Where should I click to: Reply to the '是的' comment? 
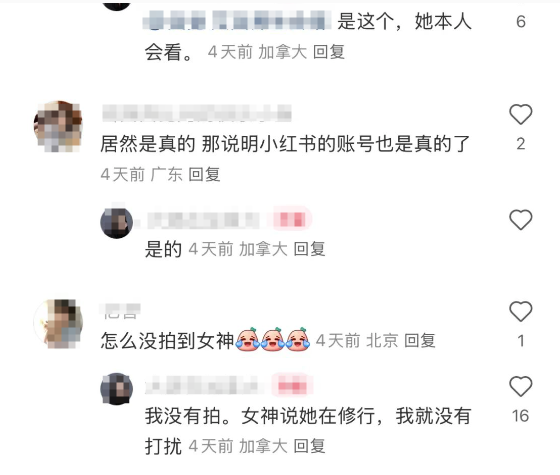309,249
